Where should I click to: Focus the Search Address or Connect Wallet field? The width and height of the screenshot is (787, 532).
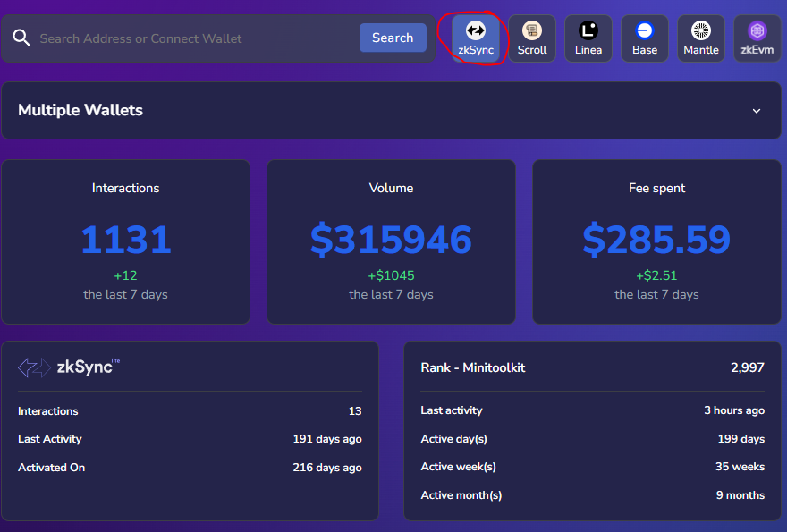[x=196, y=38]
